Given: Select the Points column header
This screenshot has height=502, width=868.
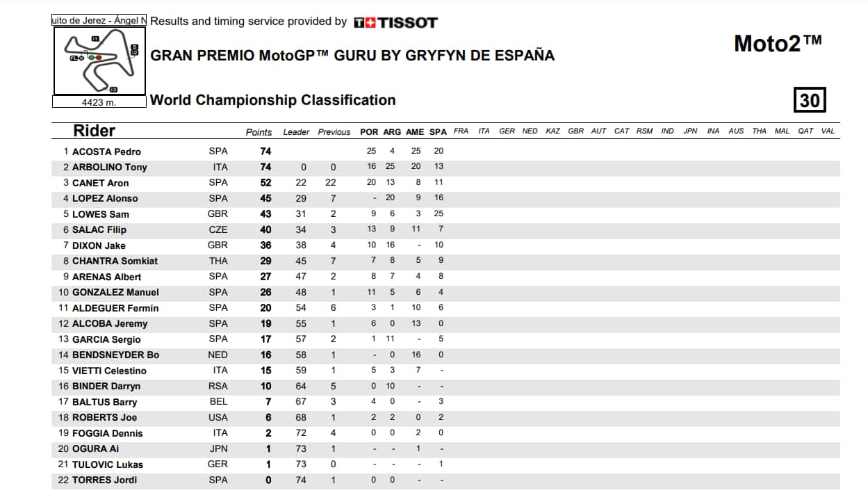Looking at the screenshot, I should (259, 132).
